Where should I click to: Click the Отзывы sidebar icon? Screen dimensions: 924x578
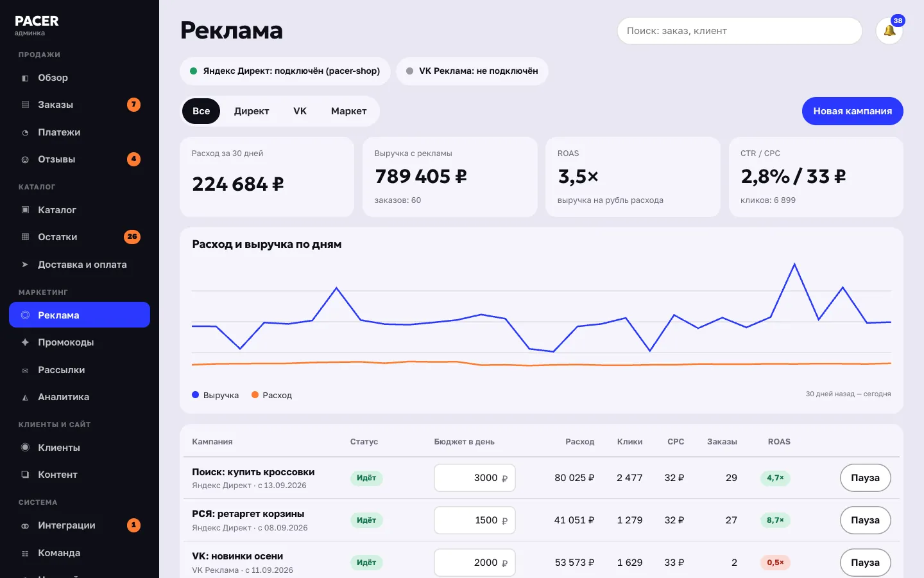point(25,159)
